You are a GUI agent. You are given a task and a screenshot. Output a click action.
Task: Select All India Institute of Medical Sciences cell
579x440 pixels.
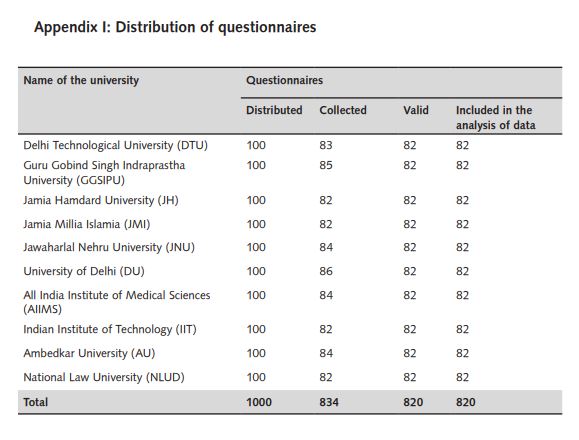pyautogui.click(x=117, y=302)
